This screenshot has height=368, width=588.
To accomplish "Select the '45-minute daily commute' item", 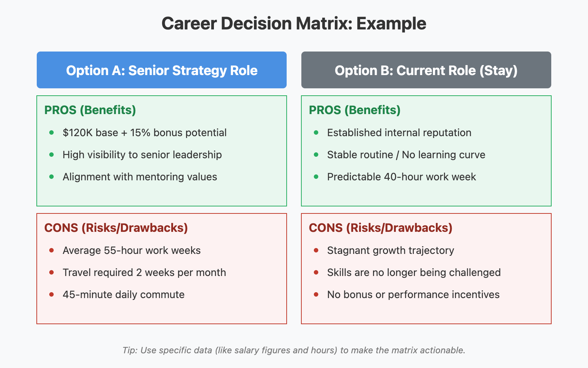I will [x=123, y=294].
